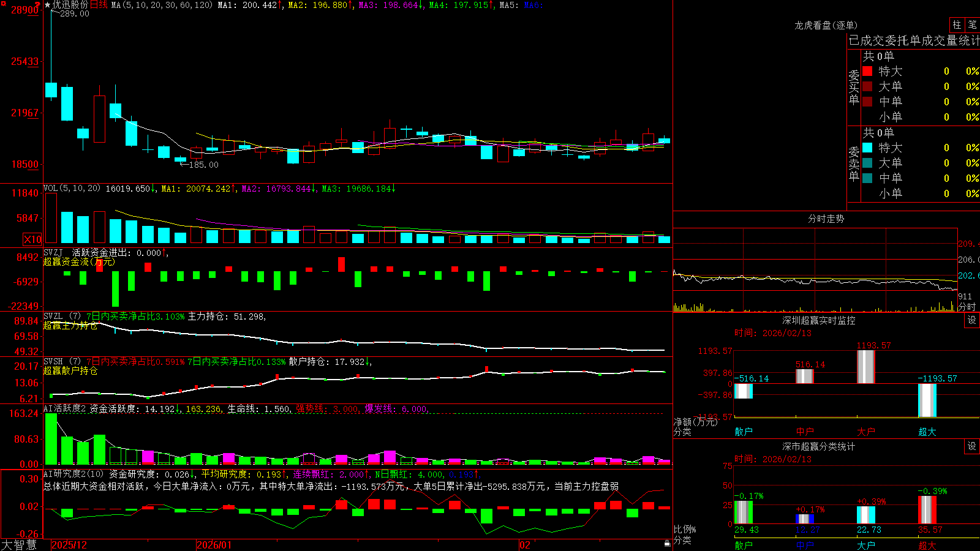Click the 优迅股份 stock name
Image resolution: width=980 pixels, height=551 pixels.
pyautogui.click(x=70, y=5)
